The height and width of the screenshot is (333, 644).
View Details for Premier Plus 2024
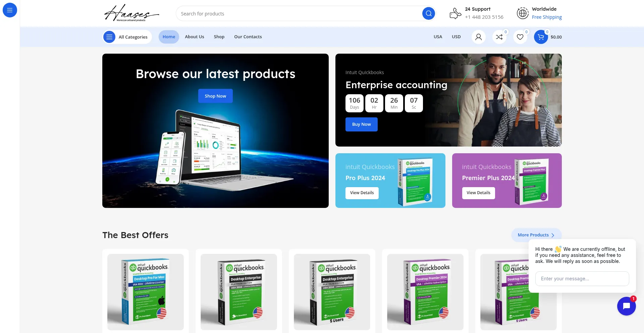click(x=478, y=193)
